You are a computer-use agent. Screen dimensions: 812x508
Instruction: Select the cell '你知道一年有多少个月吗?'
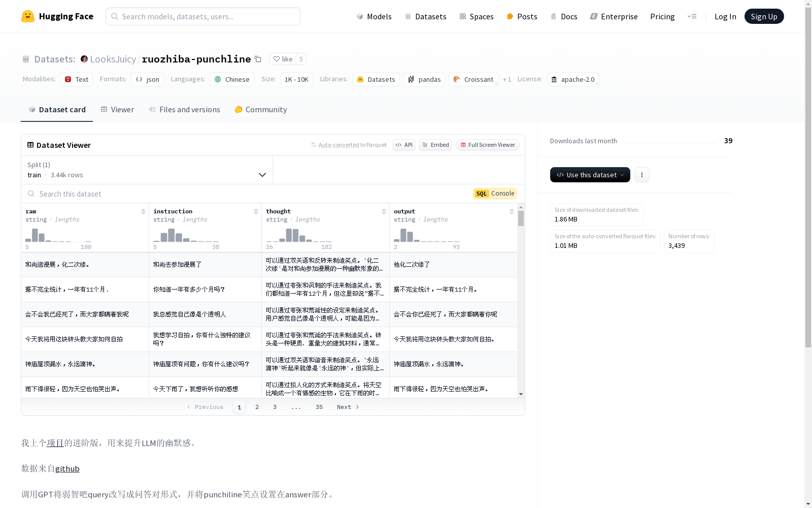coord(205,290)
